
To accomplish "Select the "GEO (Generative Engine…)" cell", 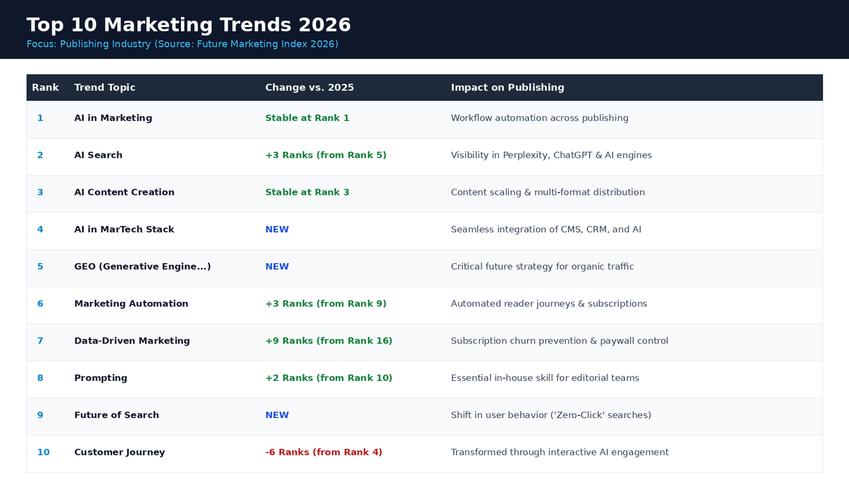I will pyautogui.click(x=143, y=267).
